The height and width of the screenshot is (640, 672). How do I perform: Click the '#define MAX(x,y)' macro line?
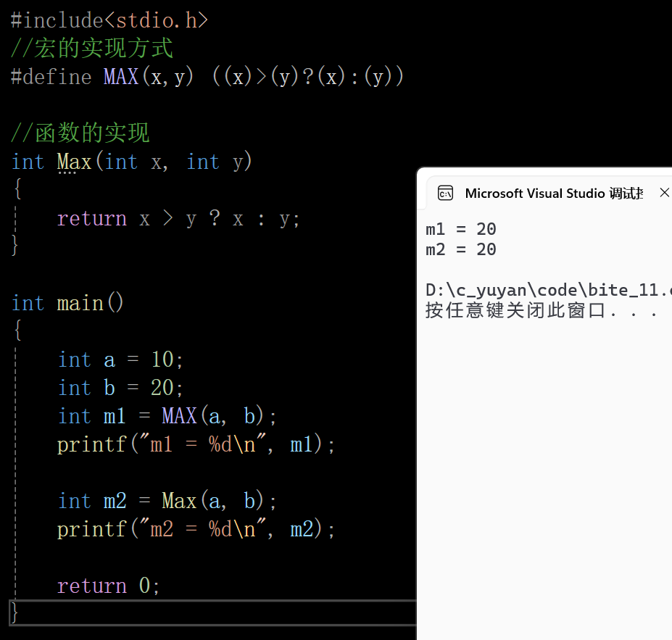[207, 77]
